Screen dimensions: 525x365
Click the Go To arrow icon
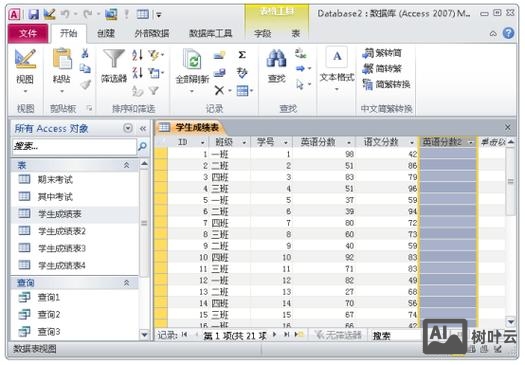[x=301, y=69]
